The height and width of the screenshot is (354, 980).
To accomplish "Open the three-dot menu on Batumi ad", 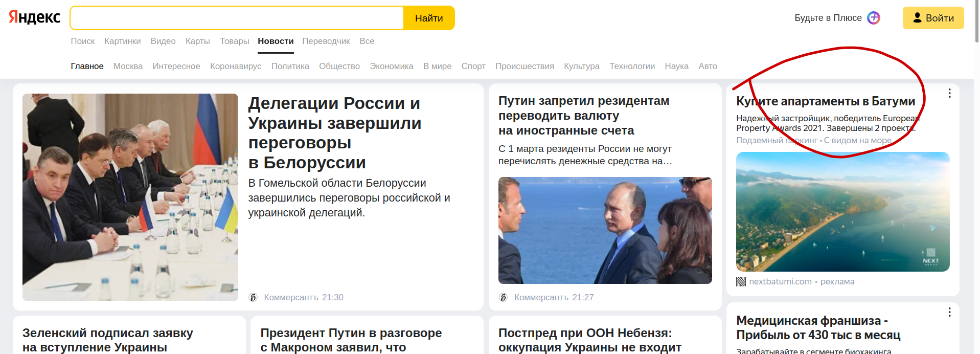I will tap(949, 93).
